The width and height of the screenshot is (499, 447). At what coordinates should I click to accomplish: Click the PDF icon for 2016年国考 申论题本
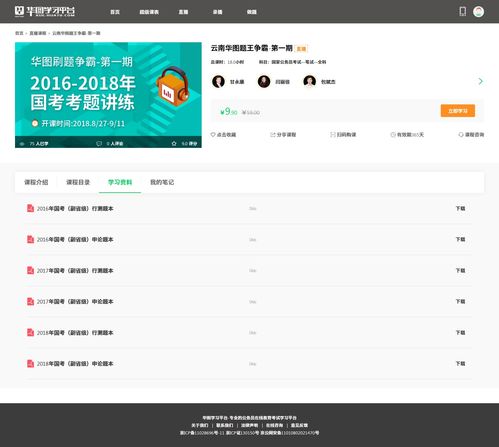pyautogui.click(x=30, y=239)
